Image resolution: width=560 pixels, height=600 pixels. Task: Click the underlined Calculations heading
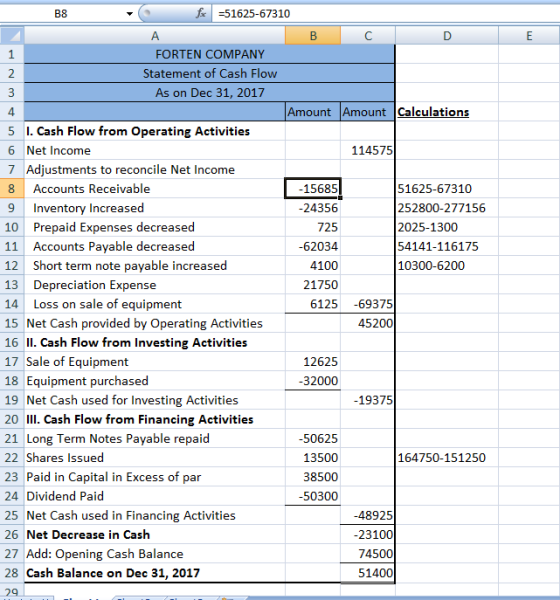pyautogui.click(x=433, y=112)
